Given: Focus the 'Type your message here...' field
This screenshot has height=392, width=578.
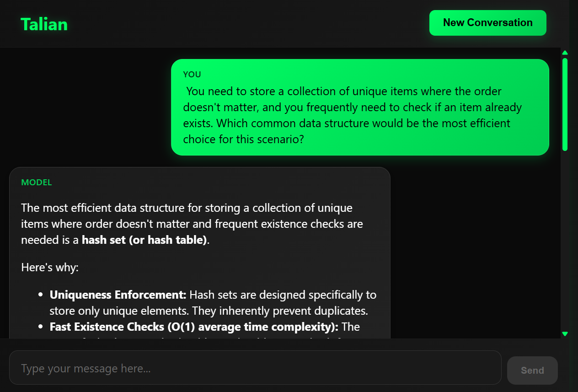Looking at the screenshot, I should [x=255, y=368].
